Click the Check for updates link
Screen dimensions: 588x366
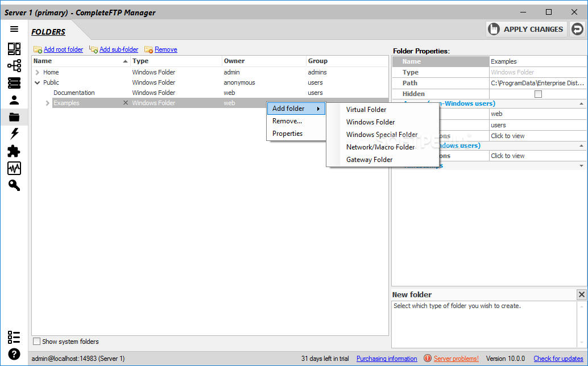[x=558, y=359]
